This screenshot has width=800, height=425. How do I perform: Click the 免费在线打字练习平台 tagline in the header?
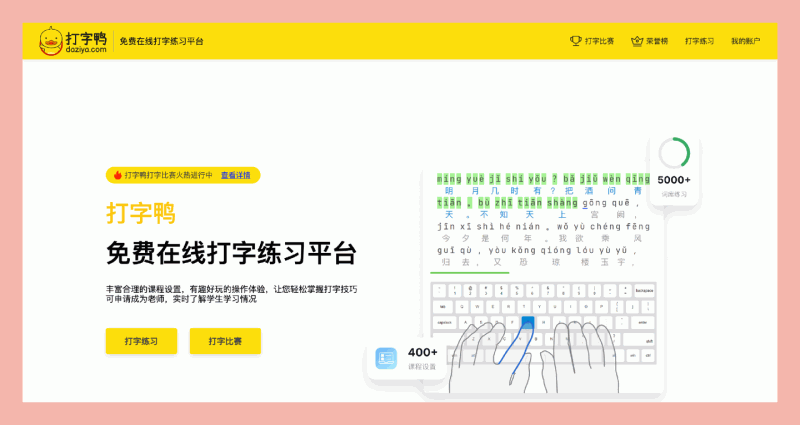[x=161, y=41]
